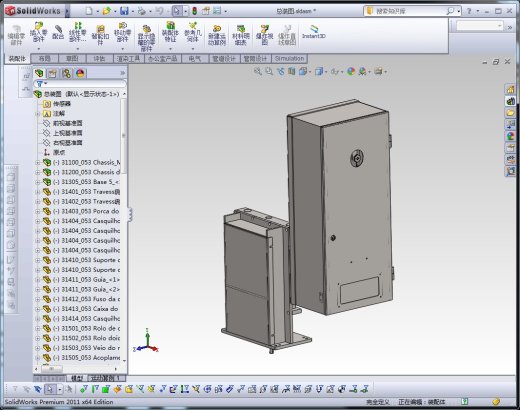The width and height of the screenshot is (520, 410).
Task: Click the Bill of Materials icon
Action: tap(241, 35)
